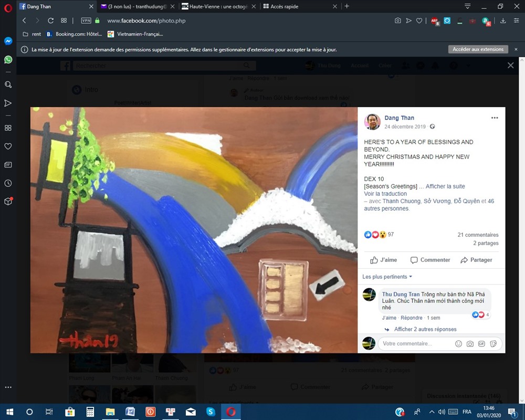View the 97 reactions list
This screenshot has width=525, height=420.
[x=379, y=235]
